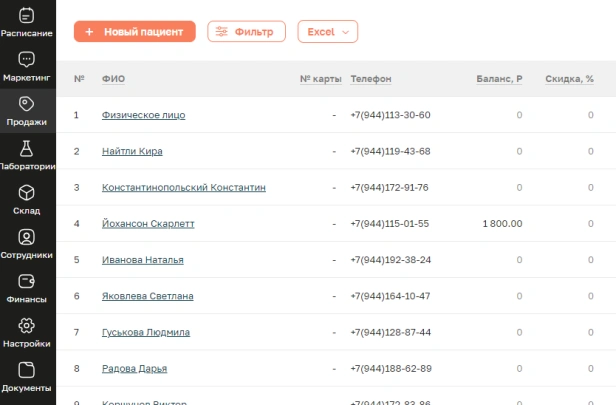Open the Физическое лицо record

click(x=143, y=115)
